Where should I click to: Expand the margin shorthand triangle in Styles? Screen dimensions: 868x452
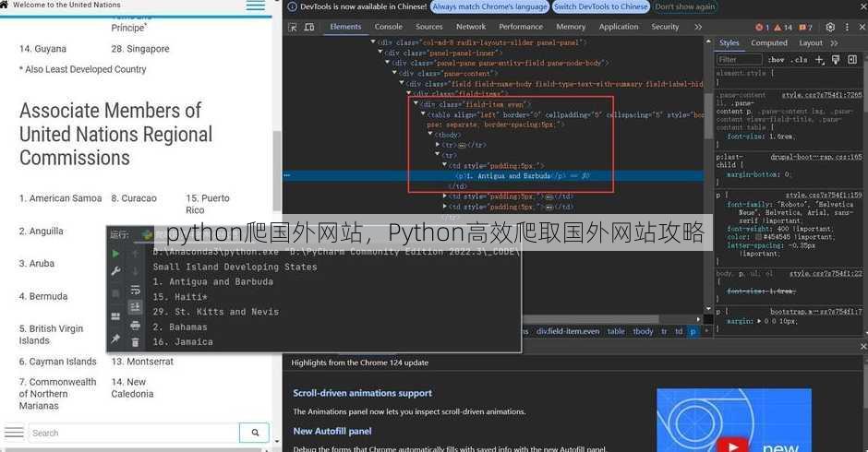[x=759, y=321]
